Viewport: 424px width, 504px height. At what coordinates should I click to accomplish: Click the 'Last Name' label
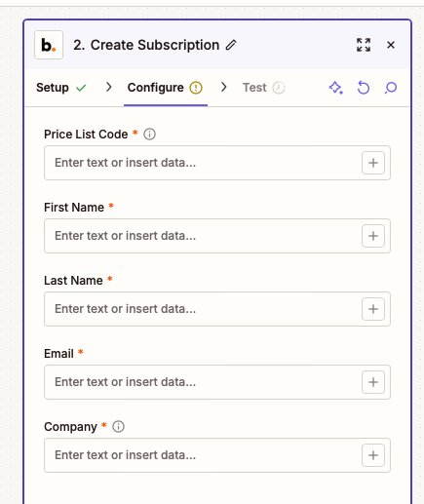[73, 281]
